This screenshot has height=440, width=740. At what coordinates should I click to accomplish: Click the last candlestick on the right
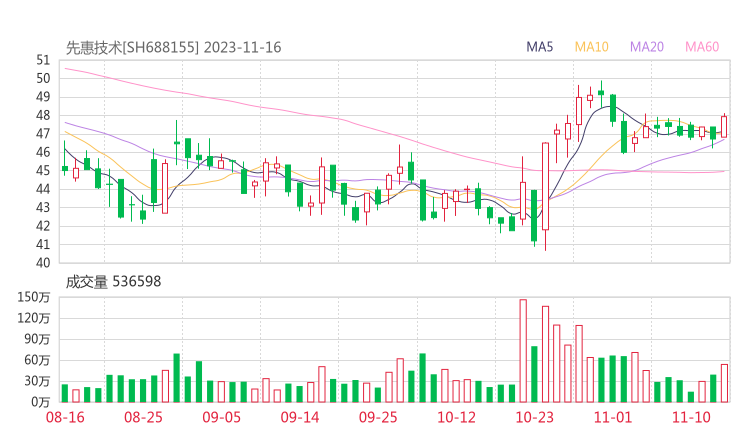pos(724,127)
